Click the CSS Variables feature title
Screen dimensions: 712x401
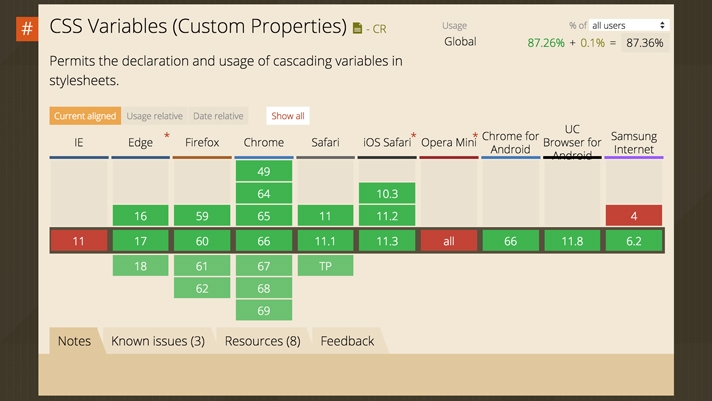pyautogui.click(x=198, y=26)
